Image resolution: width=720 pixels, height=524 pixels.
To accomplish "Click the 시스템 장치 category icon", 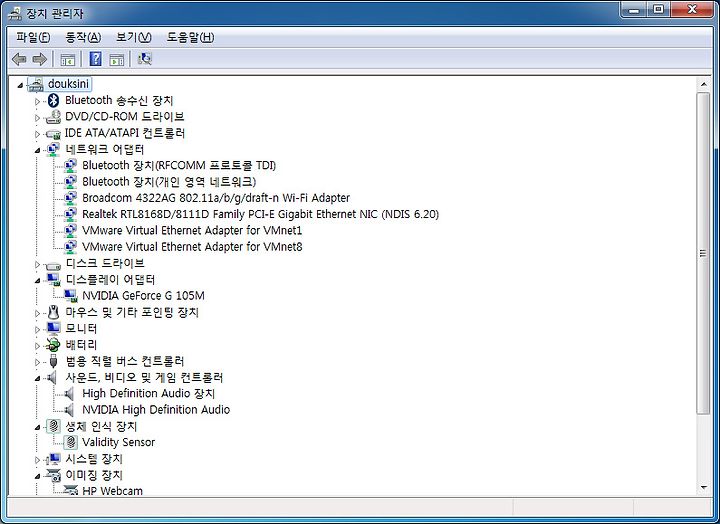I will [x=54, y=459].
